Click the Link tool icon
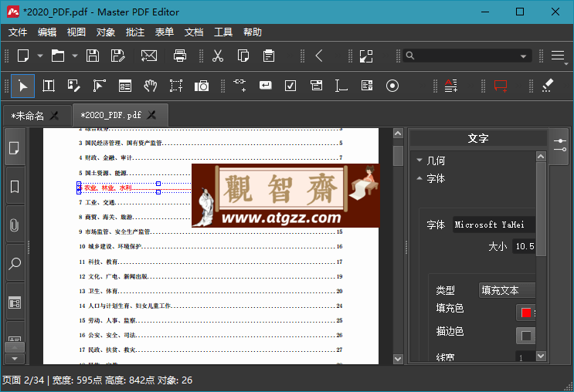The image size is (574, 392). pos(239,86)
